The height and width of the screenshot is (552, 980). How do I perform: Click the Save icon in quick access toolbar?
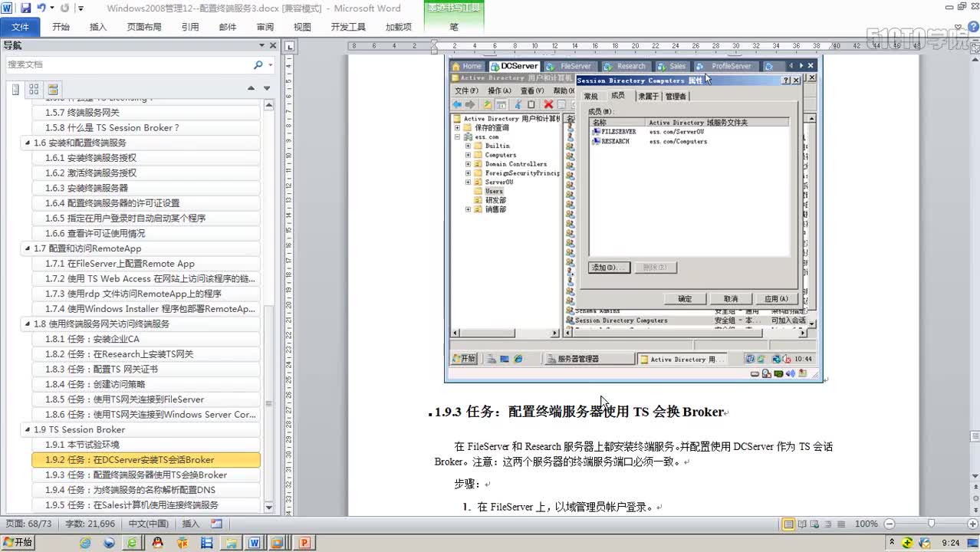tap(25, 8)
